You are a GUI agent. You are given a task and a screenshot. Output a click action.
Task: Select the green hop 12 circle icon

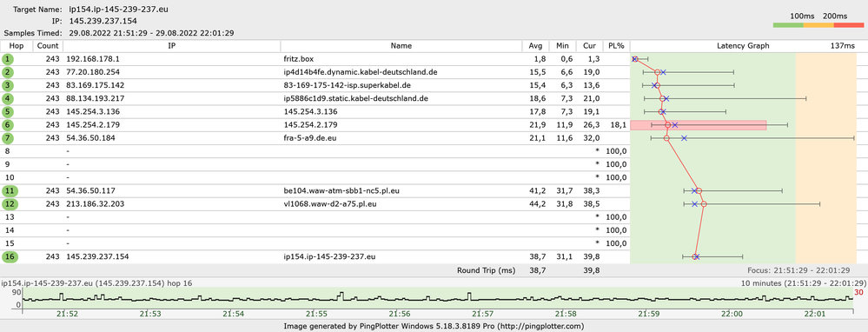click(10, 204)
